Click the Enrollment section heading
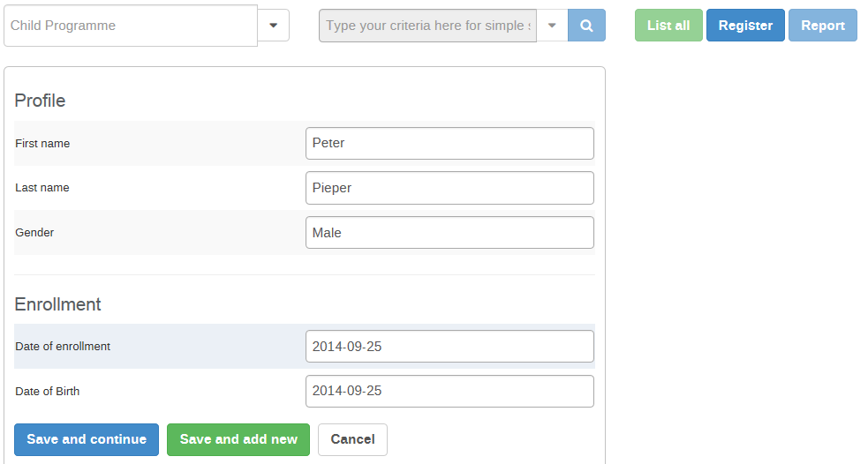This screenshot has height=464, width=868. tap(57, 304)
